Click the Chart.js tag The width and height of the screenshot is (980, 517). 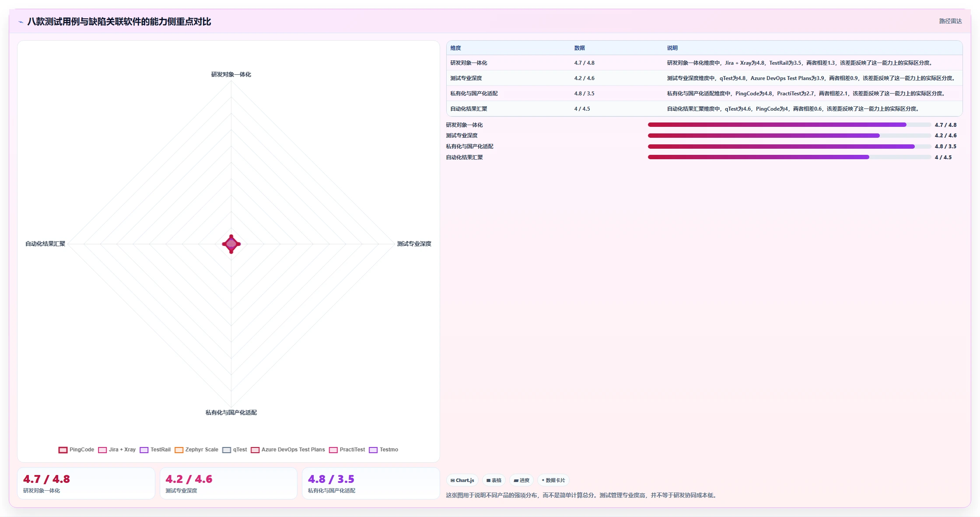coord(462,480)
